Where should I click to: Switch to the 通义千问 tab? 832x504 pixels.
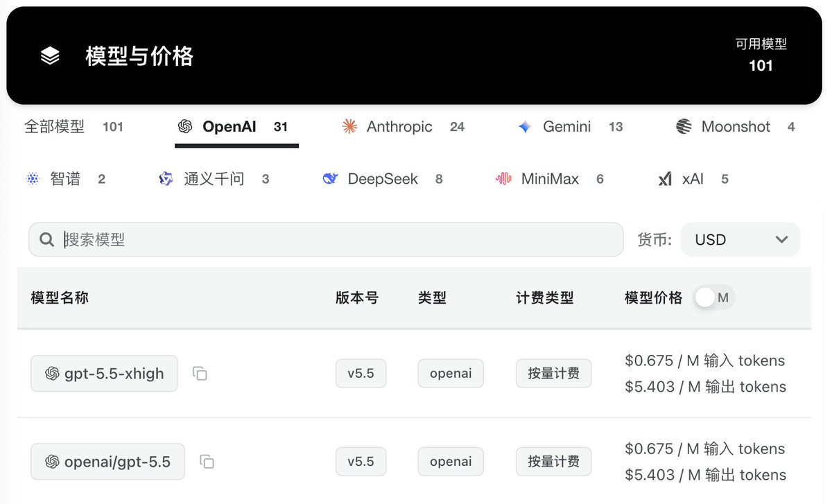tap(214, 179)
